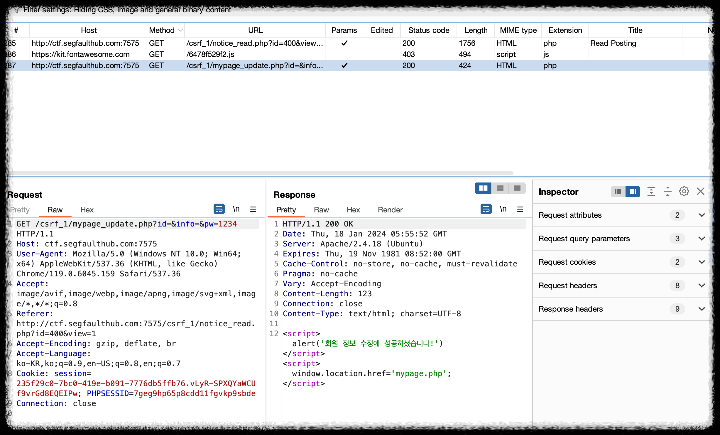720x435 pixels.
Task: Click the 403 status code cell
Action: [409, 54]
